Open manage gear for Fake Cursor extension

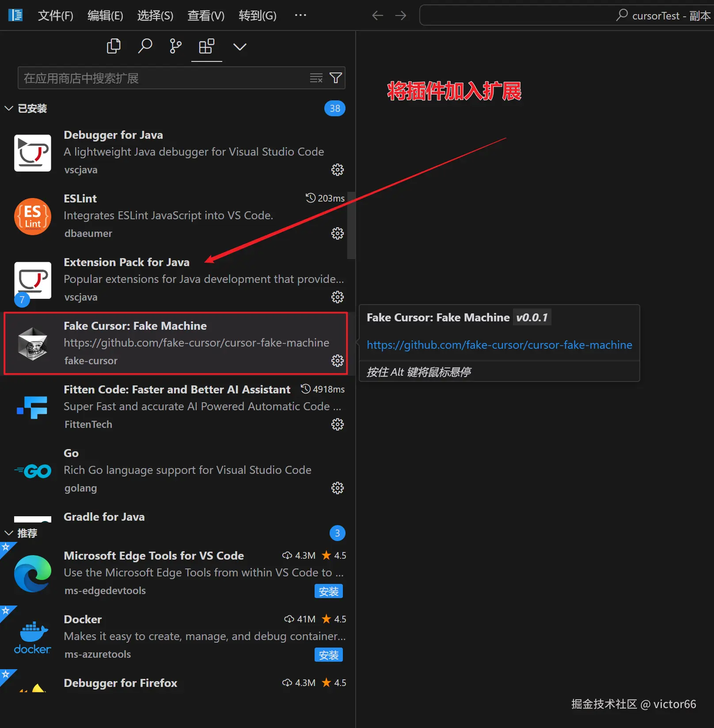(338, 361)
